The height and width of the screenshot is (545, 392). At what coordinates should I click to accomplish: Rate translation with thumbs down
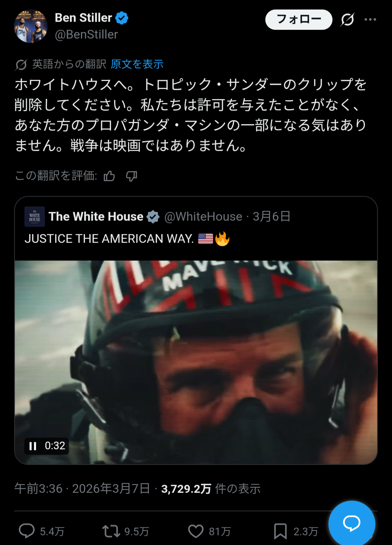(x=131, y=176)
